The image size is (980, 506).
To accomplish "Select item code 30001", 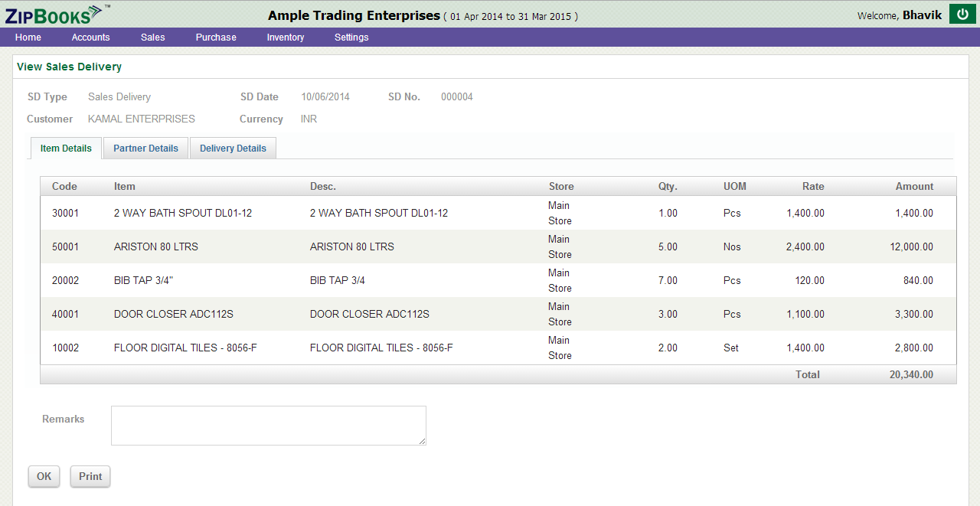I will pos(65,214).
